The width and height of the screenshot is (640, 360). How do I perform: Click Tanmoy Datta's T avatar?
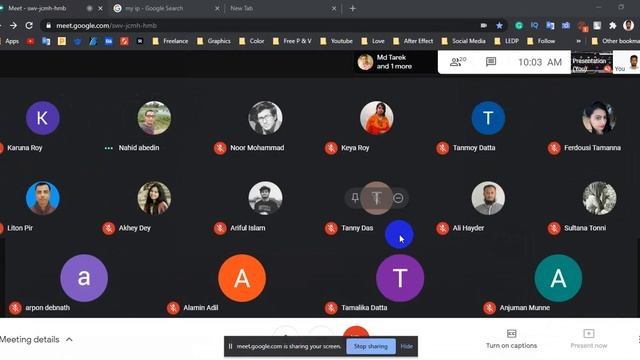pyautogui.click(x=488, y=118)
